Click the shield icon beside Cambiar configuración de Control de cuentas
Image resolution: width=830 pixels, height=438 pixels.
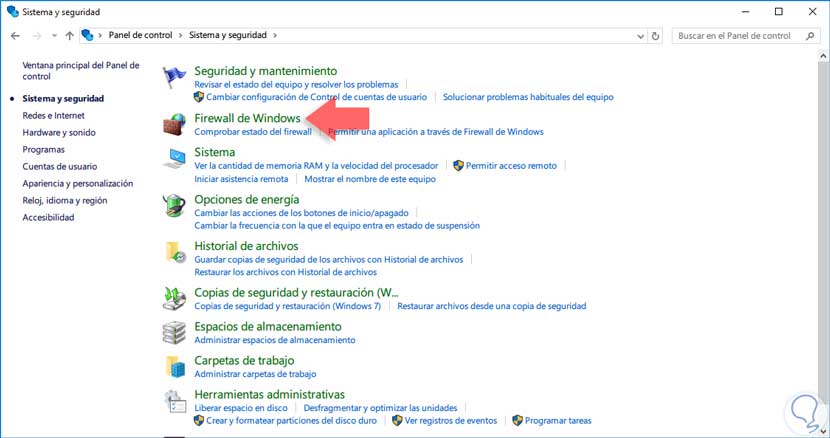(199, 97)
